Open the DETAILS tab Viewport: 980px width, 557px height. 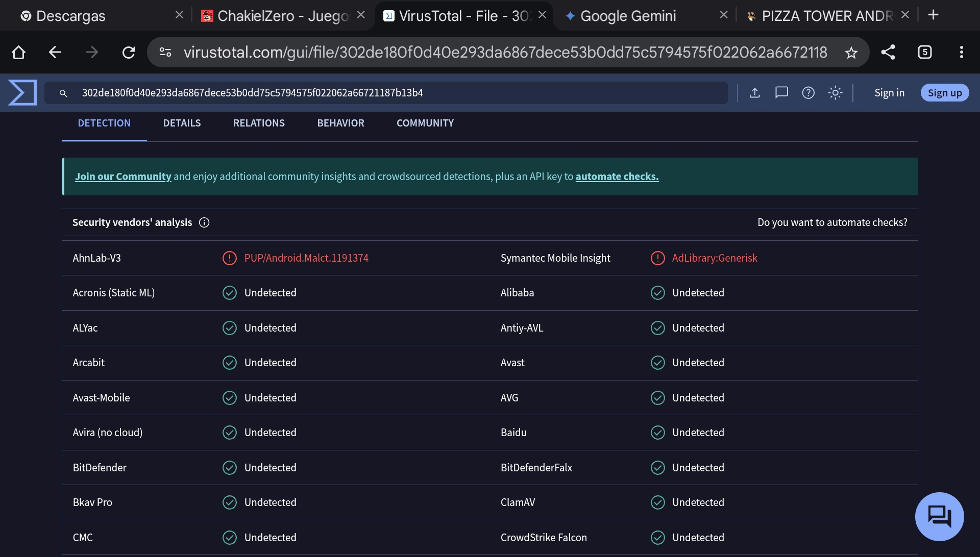pyautogui.click(x=182, y=123)
